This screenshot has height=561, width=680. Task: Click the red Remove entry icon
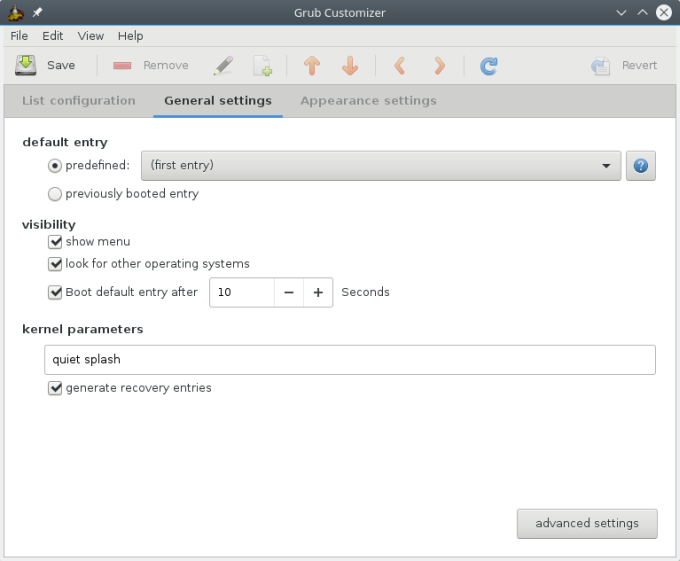point(122,66)
